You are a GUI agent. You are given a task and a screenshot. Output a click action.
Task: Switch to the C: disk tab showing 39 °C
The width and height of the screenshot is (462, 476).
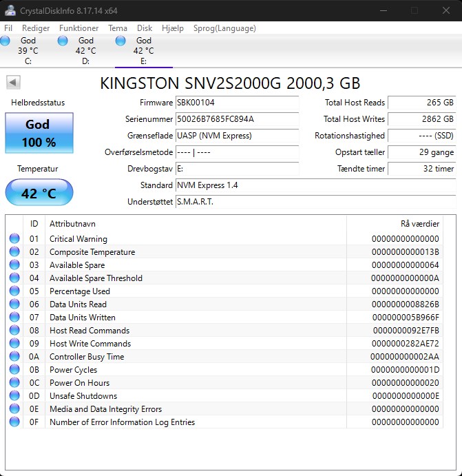28,51
